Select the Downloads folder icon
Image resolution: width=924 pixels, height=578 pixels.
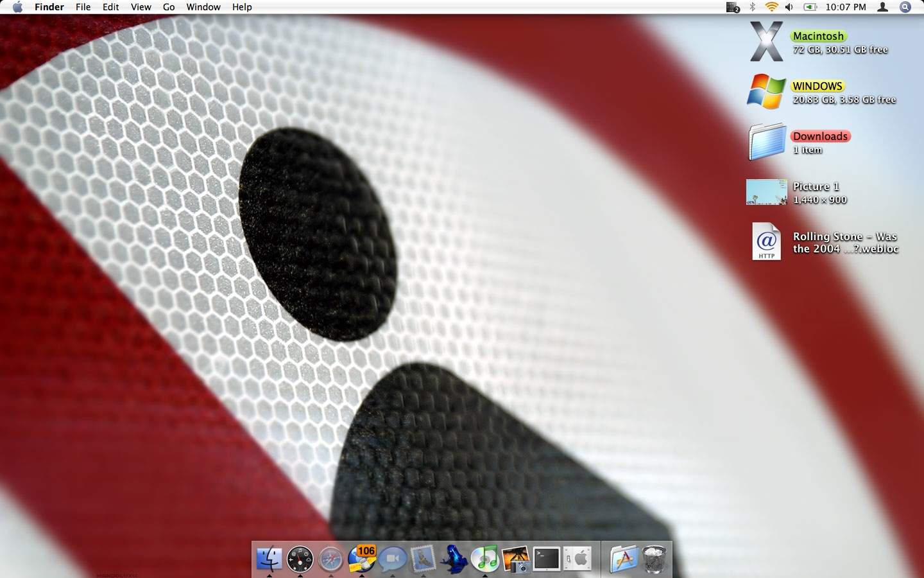767,141
